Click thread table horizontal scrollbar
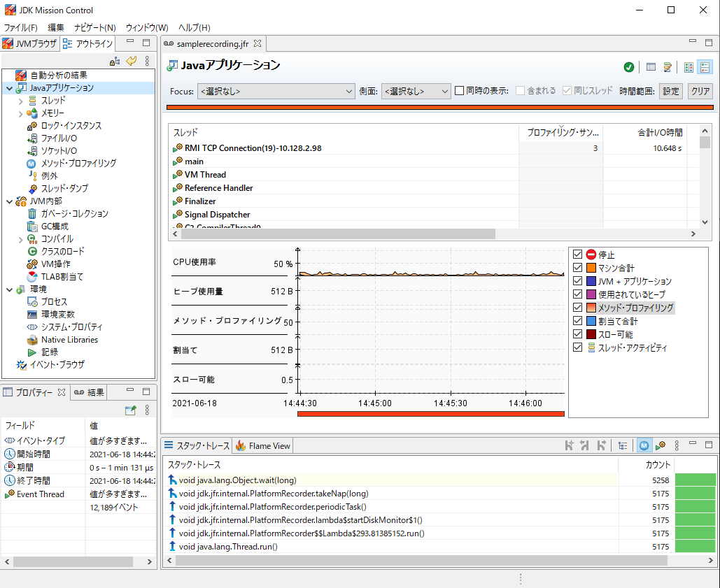This screenshot has height=588, width=720. (339, 234)
